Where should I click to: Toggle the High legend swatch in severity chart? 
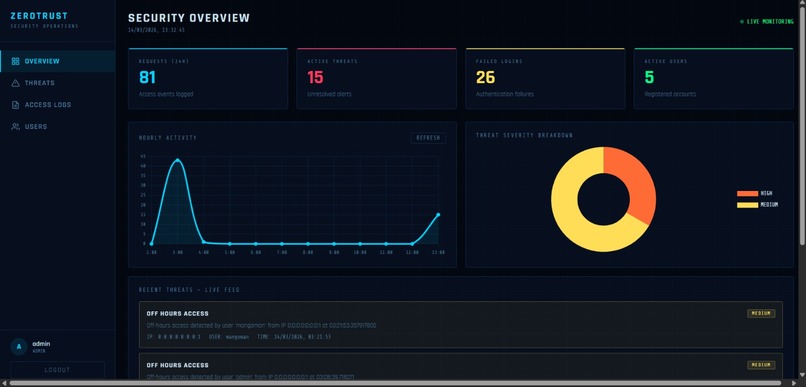747,194
